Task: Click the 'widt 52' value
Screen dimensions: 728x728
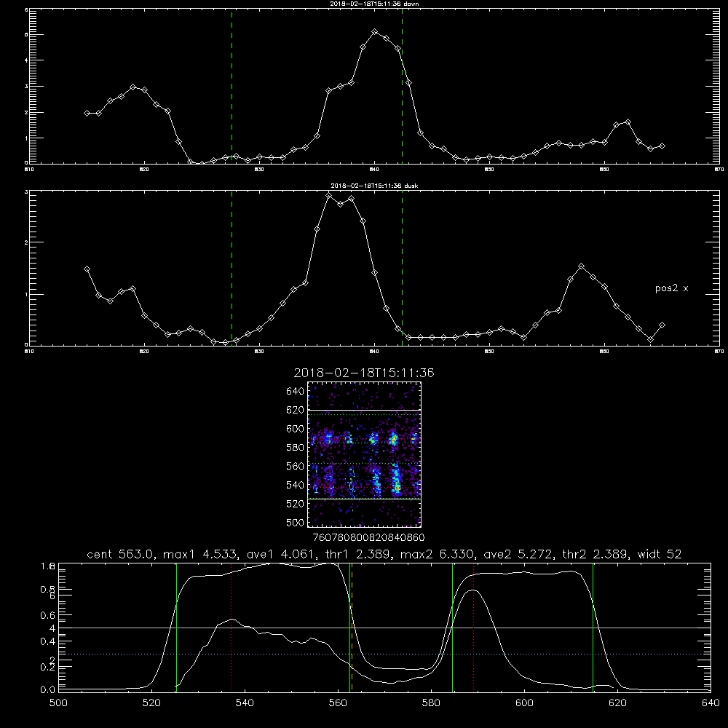Action: (660, 554)
